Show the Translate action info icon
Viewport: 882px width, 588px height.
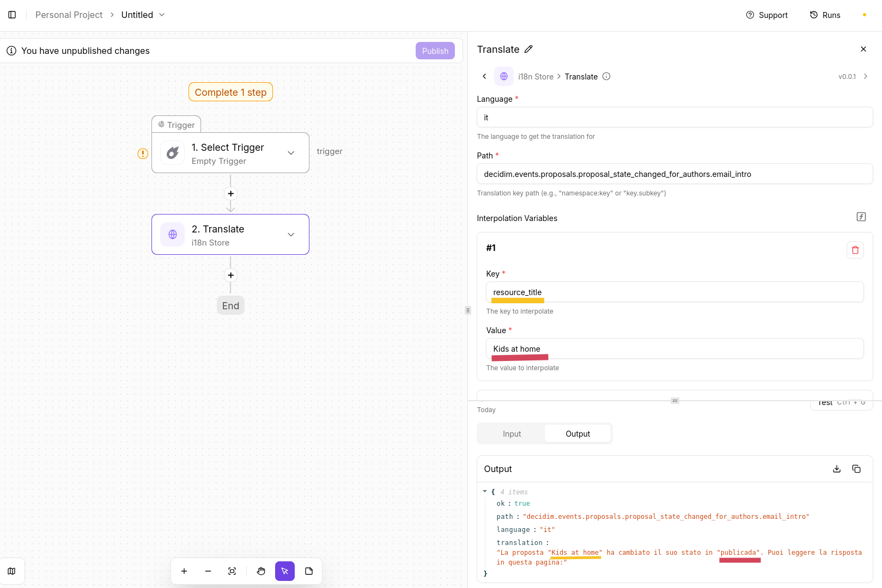606,76
